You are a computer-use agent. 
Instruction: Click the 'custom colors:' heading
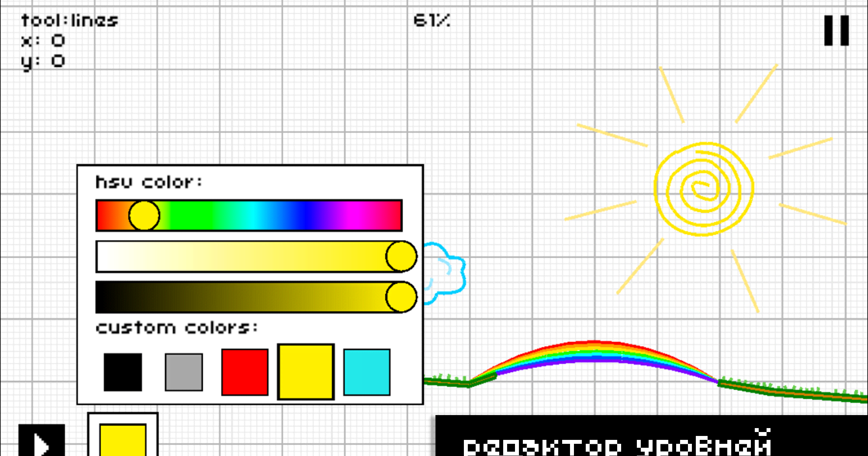177,327
